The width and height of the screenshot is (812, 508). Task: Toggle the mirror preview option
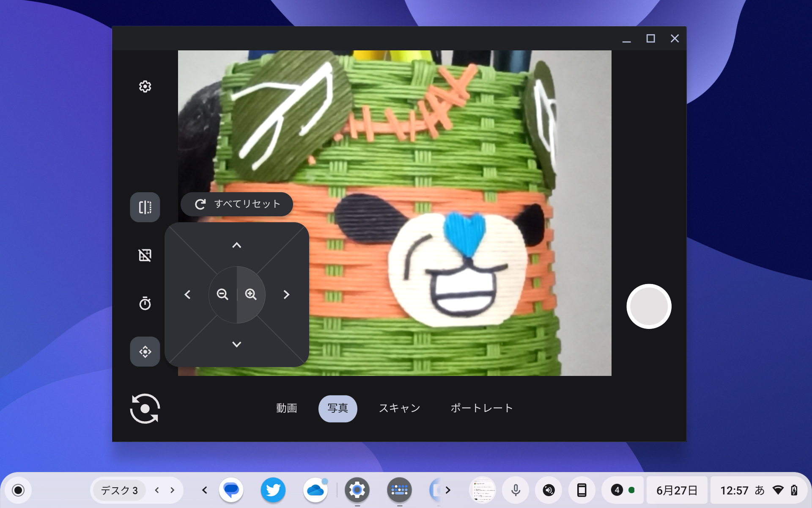[x=145, y=207]
